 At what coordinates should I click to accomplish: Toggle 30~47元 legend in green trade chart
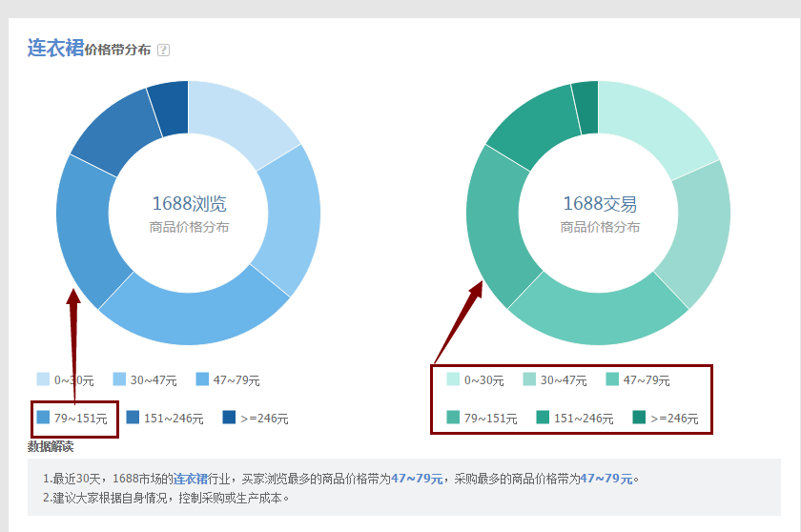[555, 379]
